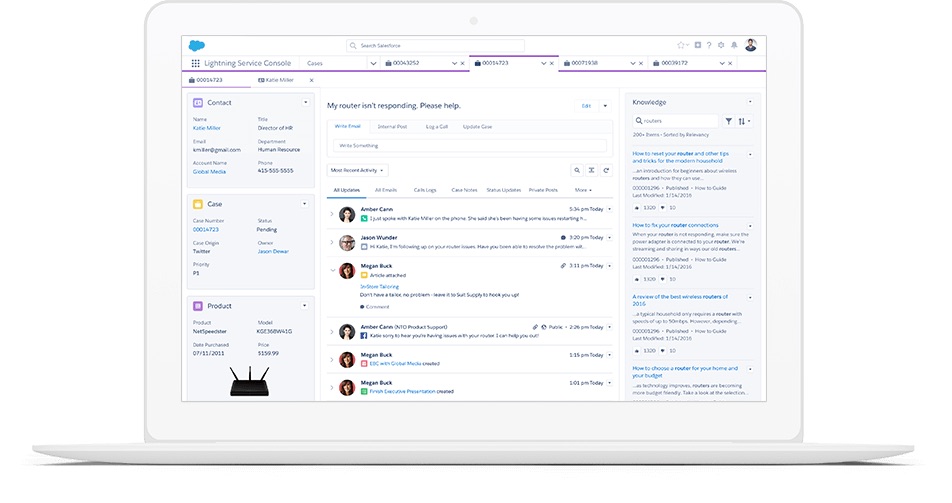Open the favorites star icon
Viewport: 952px width, 503px height.
tap(681, 45)
